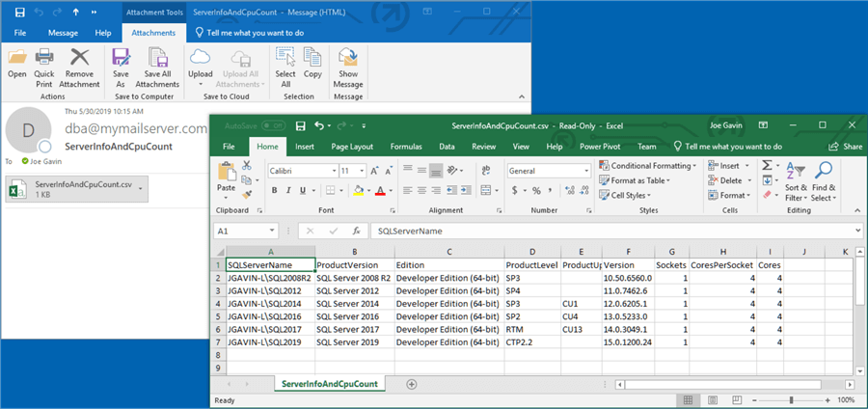Screen dimensions: 868x409
Task: Click Increase Indent icon in Excel
Action: point(464,190)
